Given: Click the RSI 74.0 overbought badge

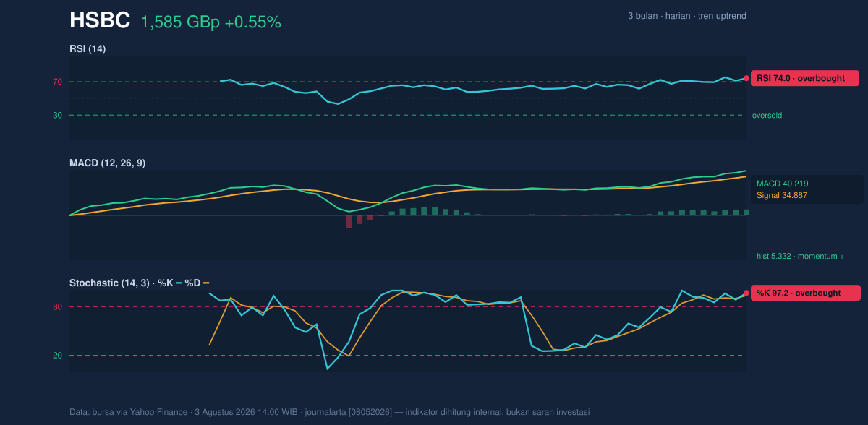Looking at the screenshot, I should pyautogui.click(x=804, y=78).
